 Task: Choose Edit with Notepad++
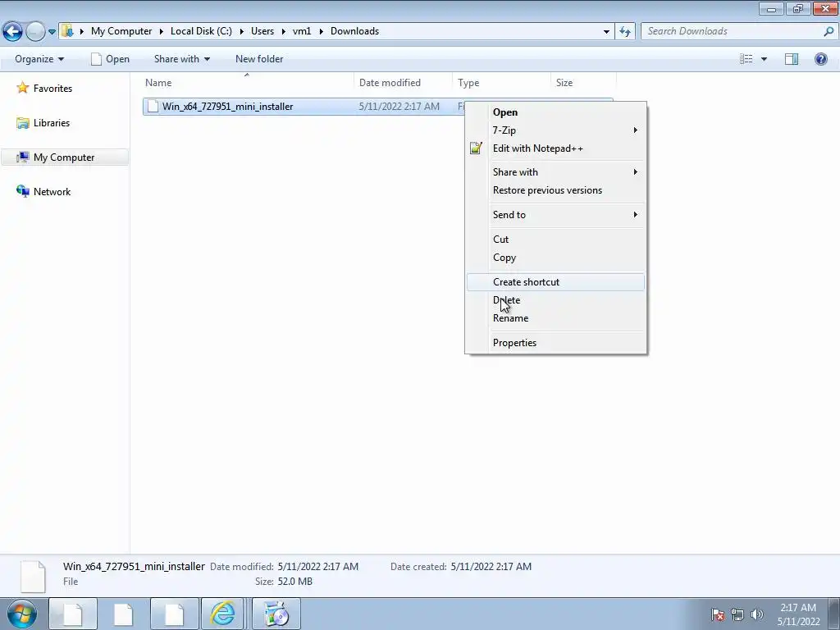click(x=555, y=148)
